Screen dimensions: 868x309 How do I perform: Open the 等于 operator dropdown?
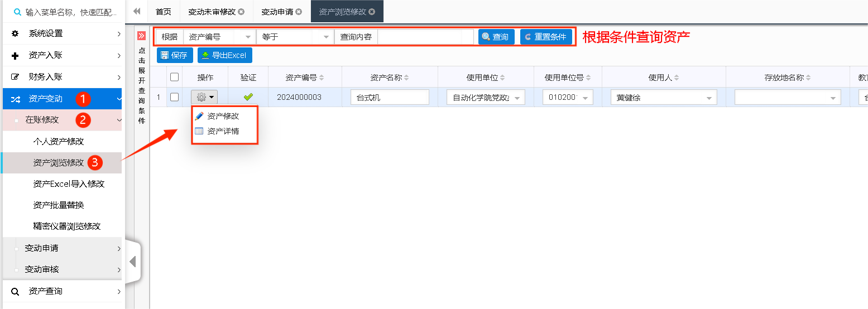coord(326,37)
